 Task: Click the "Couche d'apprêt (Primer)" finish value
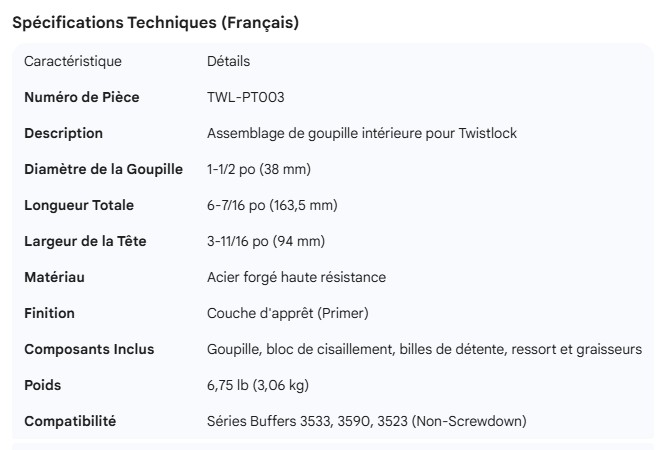coord(287,313)
